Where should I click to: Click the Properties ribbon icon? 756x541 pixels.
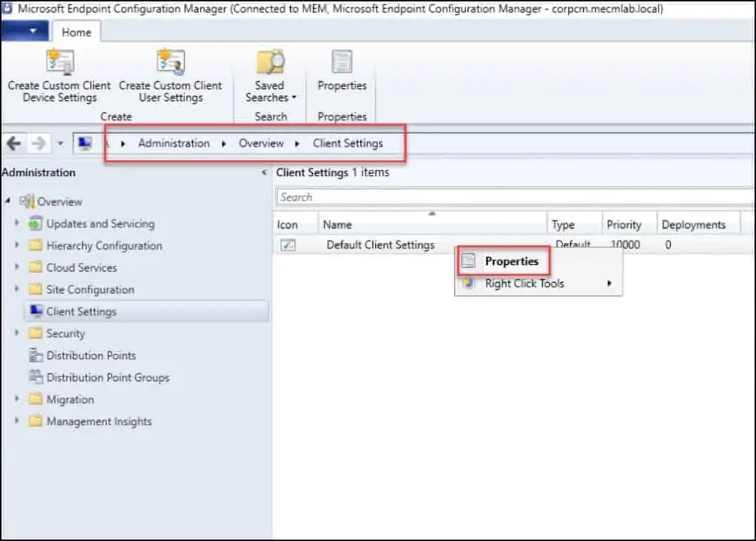pos(342,62)
